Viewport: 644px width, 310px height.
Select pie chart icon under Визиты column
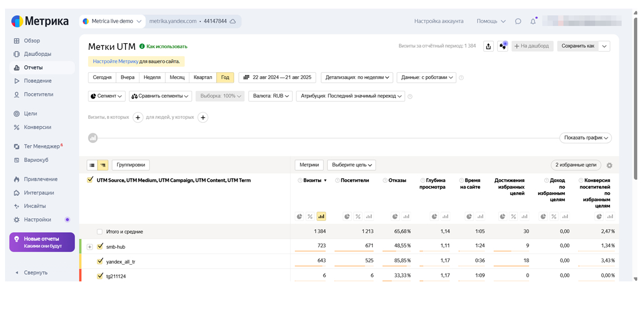point(300,216)
